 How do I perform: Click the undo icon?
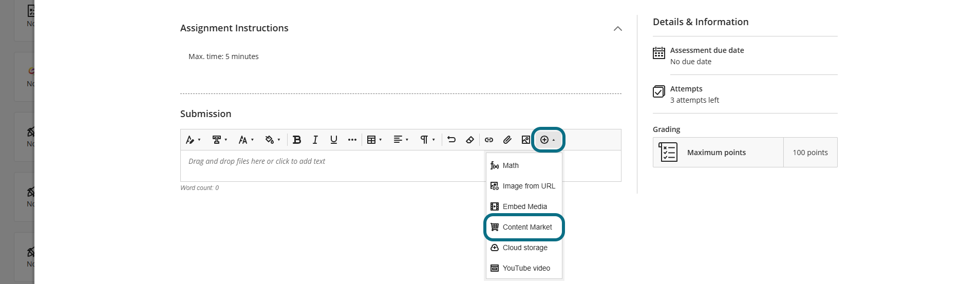451,140
